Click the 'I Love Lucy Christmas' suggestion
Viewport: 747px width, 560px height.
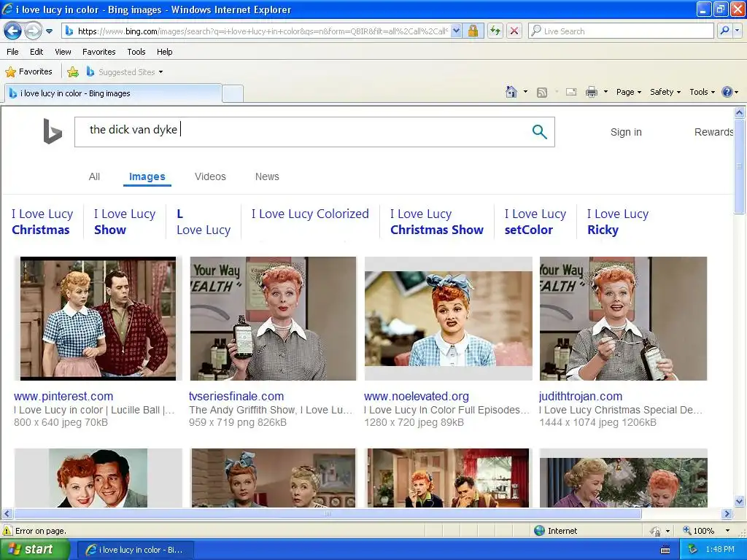pyautogui.click(x=42, y=222)
